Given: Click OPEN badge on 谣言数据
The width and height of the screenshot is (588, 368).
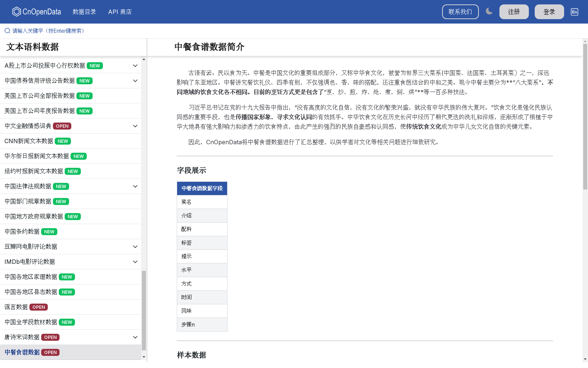Looking at the screenshot, I should click(x=39, y=307).
